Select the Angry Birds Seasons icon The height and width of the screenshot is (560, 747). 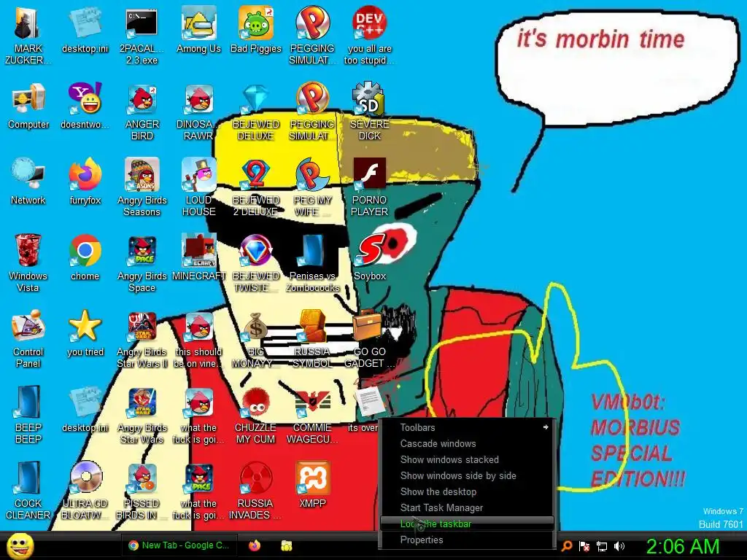click(x=142, y=187)
